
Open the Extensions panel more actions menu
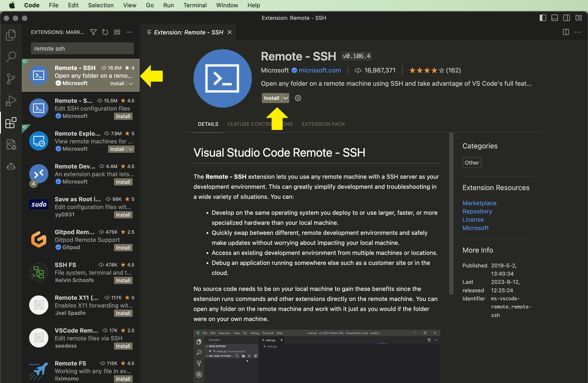pos(129,32)
